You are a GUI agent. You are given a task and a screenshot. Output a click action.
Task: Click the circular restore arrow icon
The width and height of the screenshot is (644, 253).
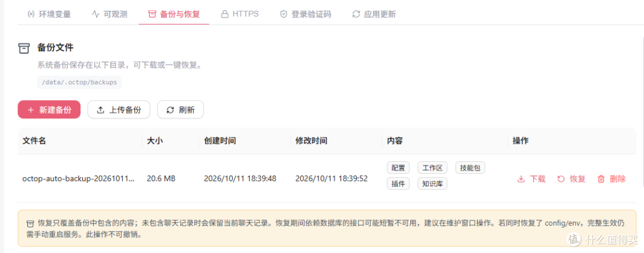[x=561, y=179]
